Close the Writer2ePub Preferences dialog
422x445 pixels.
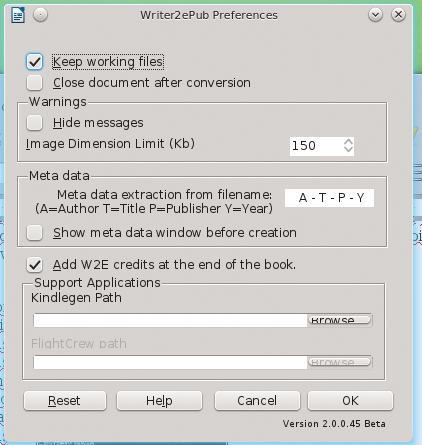[x=398, y=15]
